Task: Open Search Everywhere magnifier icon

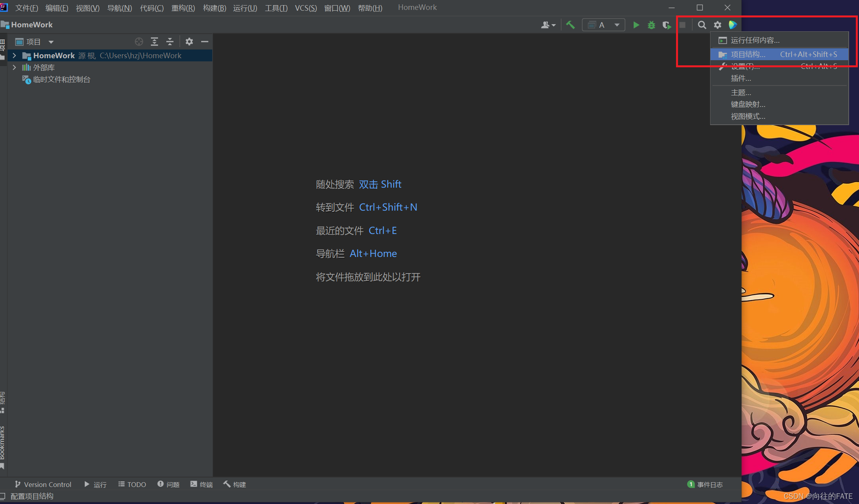Action: tap(702, 25)
